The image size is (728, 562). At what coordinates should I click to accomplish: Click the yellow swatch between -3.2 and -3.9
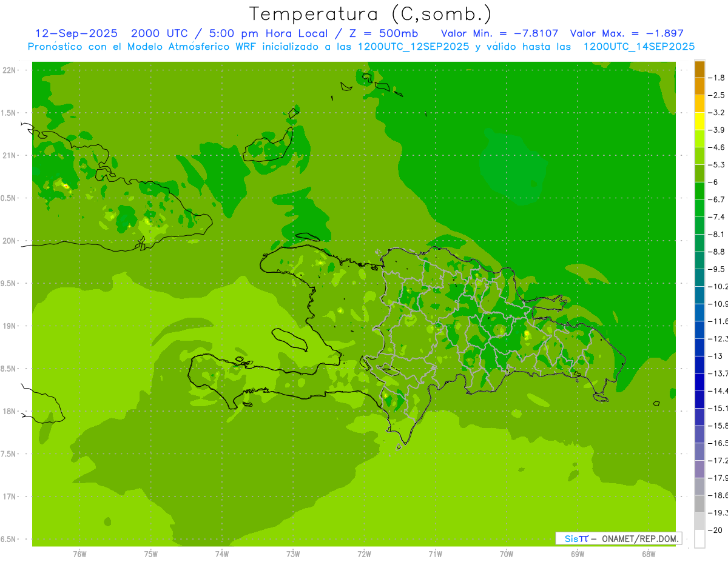tap(699, 121)
